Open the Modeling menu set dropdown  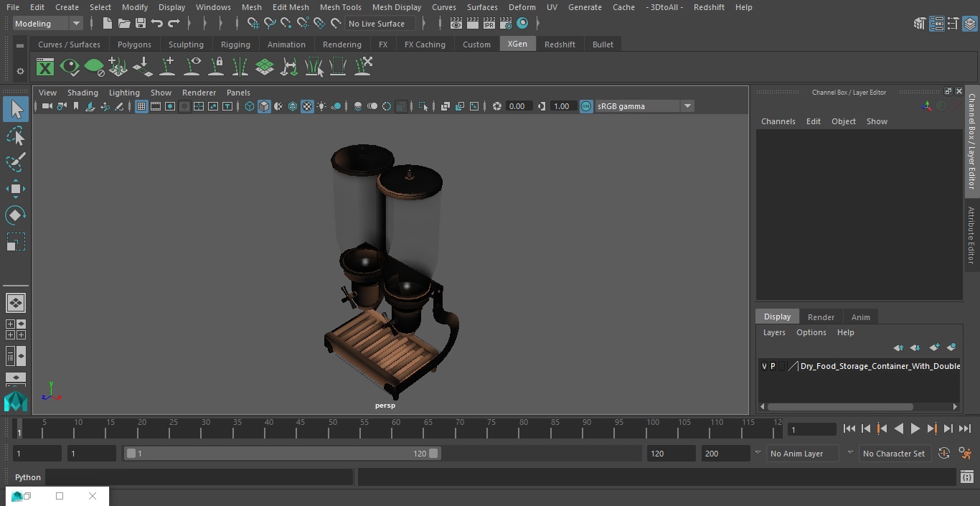click(x=47, y=24)
